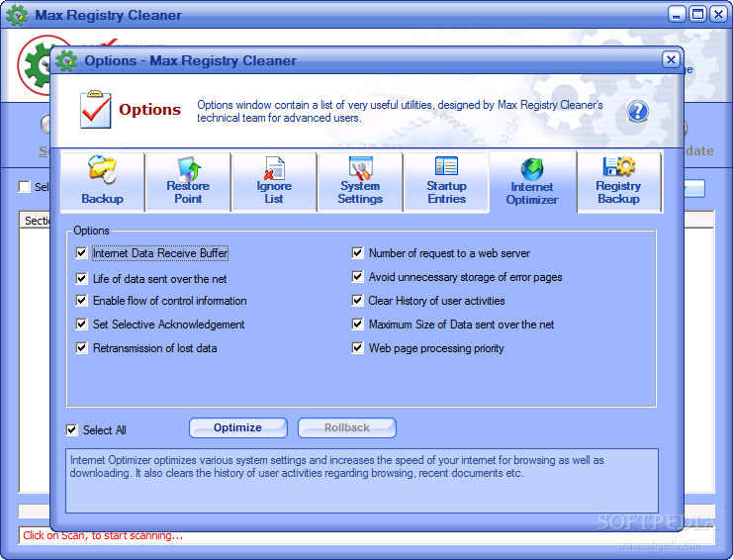Click the Registry Backup floppy-gear icon
Screen dimensions: 733x560
click(619, 166)
